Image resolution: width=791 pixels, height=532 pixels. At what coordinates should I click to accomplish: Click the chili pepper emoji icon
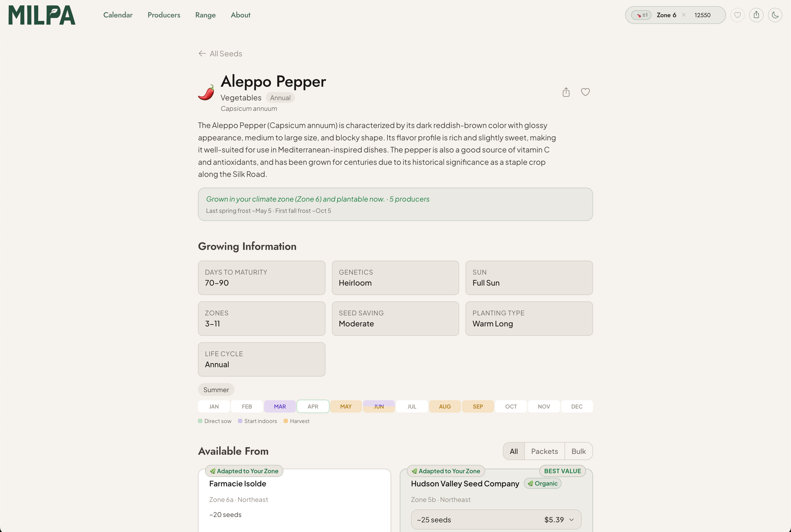(206, 92)
